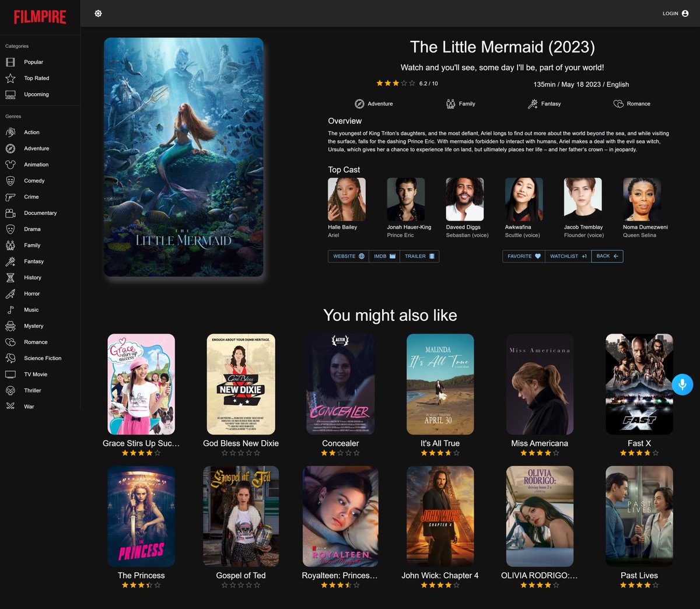Open the Royalteen movie poster

(x=341, y=516)
